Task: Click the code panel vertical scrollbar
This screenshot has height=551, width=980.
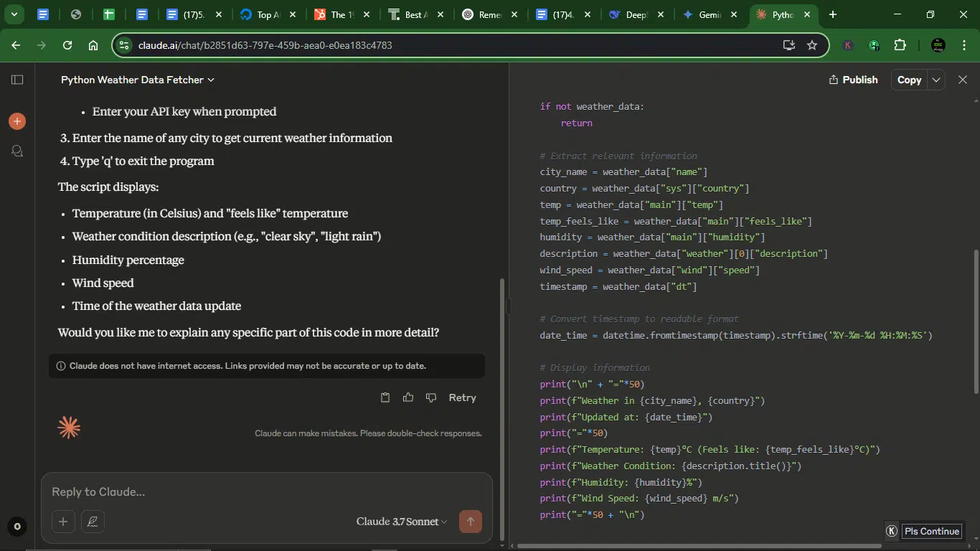Action: point(976,321)
